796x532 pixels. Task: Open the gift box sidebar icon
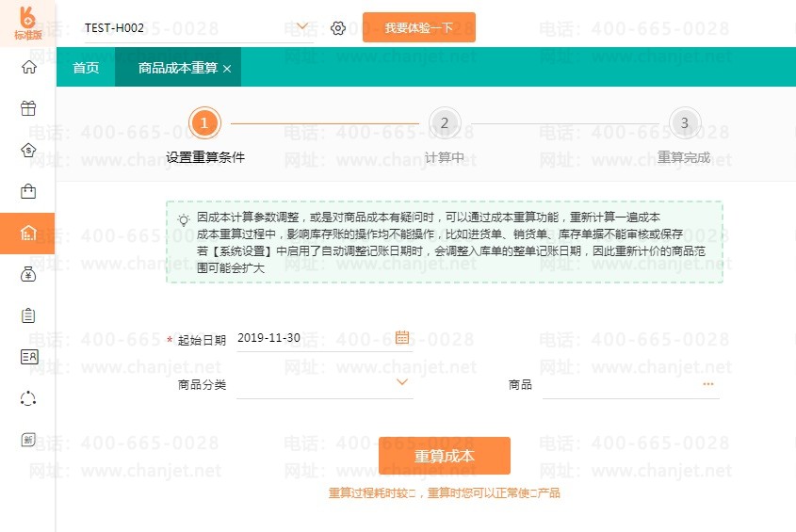(28, 108)
